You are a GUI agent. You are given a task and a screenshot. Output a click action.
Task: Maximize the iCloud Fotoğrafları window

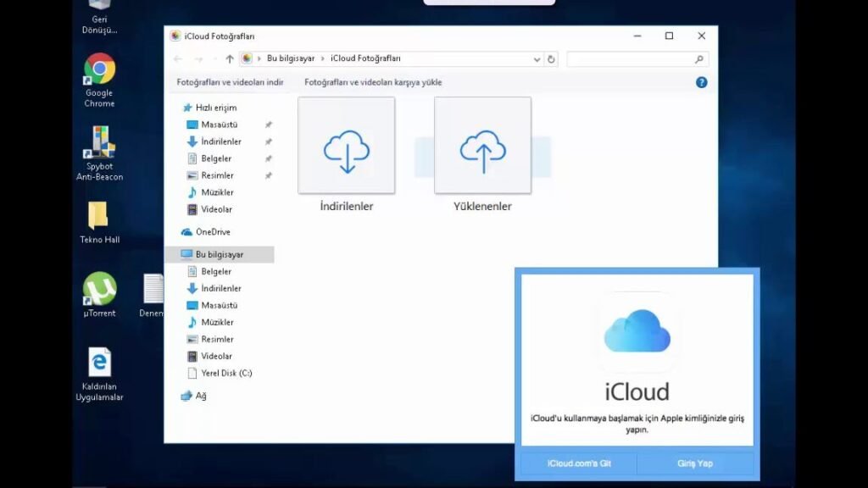coord(670,36)
